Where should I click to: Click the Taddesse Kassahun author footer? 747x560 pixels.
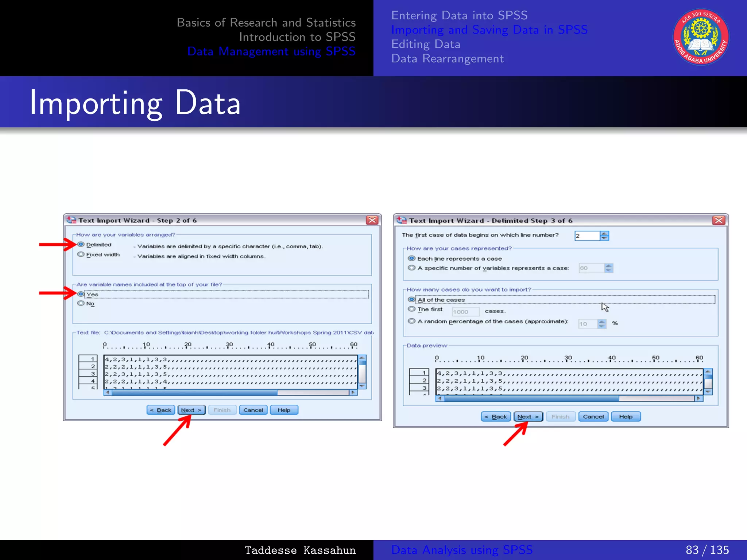pos(300,550)
